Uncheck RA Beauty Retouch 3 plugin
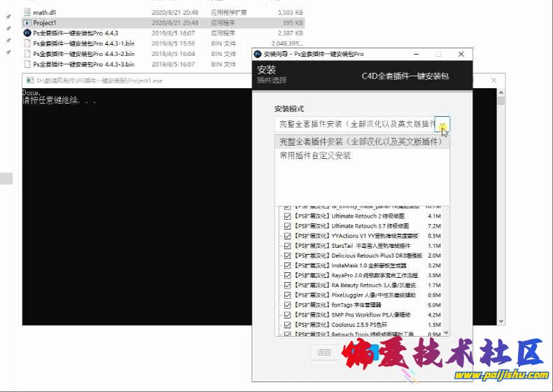 (287, 286)
